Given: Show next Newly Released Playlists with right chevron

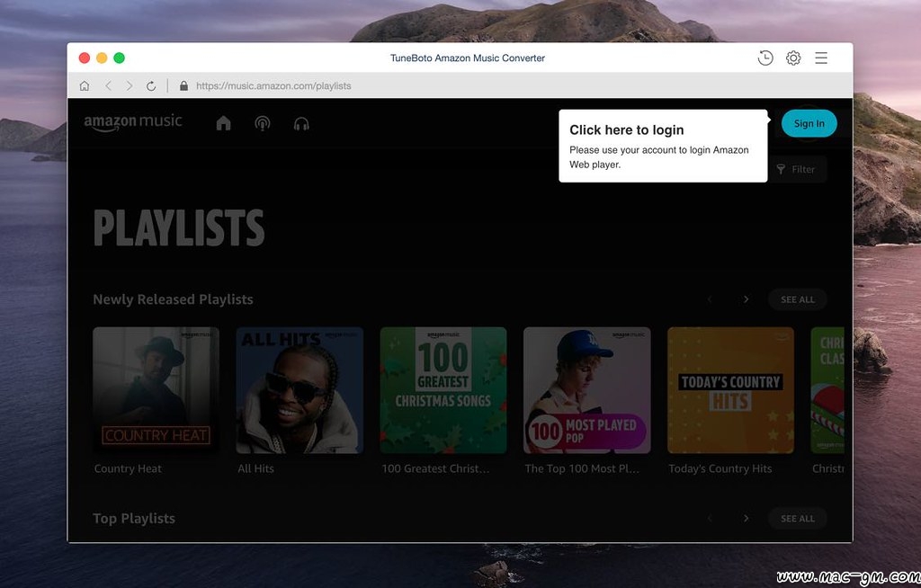Looking at the screenshot, I should [746, 299].
